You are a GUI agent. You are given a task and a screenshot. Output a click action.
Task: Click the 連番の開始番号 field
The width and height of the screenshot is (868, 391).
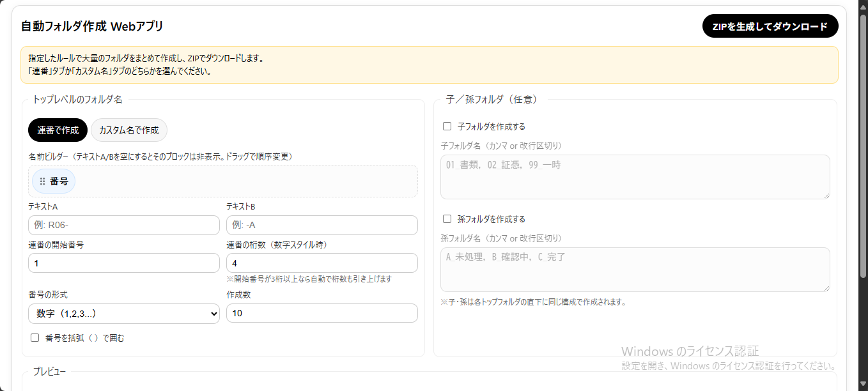(x=124, y=263)
